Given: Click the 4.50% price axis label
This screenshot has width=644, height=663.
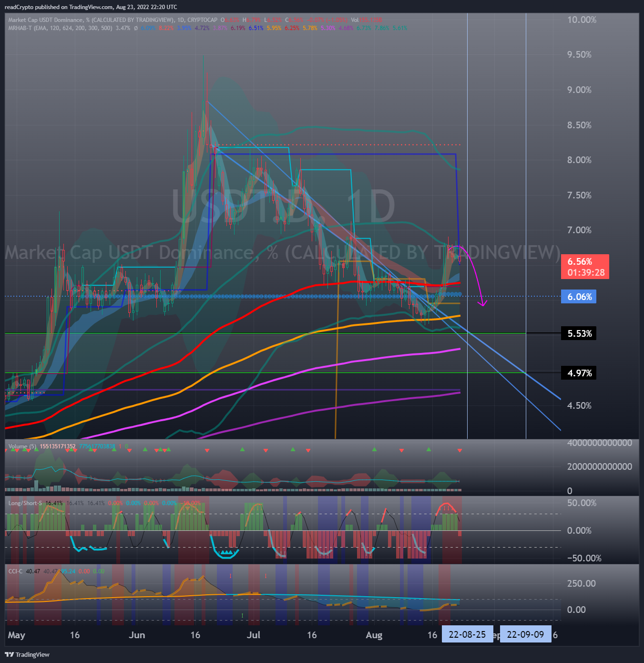Looking at the screenshot, I should click(x=579, y=405).
